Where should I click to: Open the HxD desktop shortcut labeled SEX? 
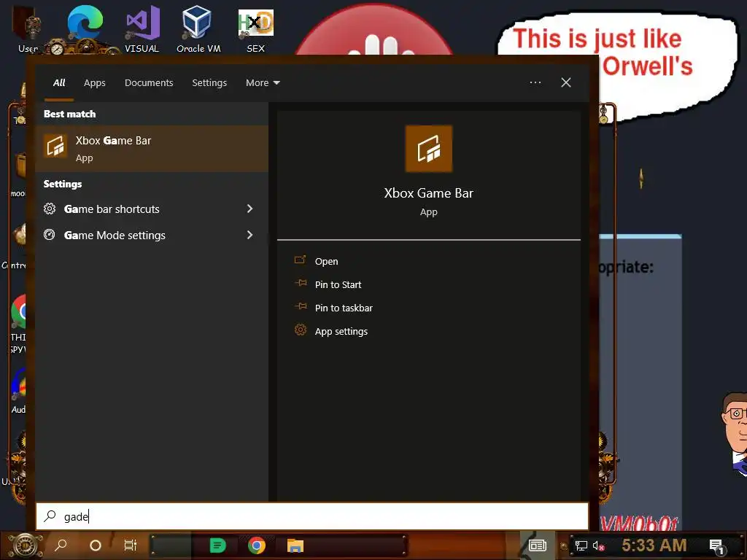pyautogui.click(x=255, y=29)
